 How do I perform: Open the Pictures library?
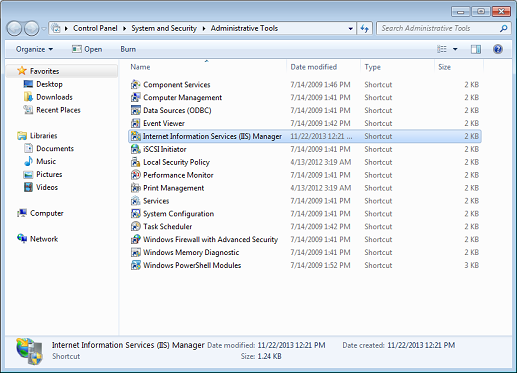point(49,174)
